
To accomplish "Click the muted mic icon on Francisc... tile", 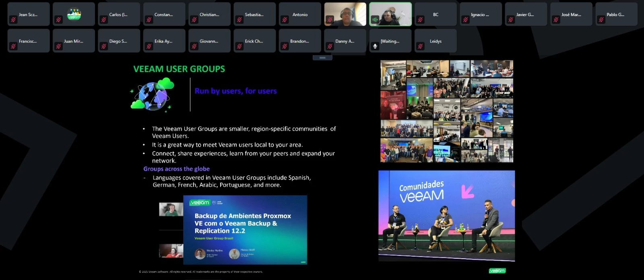I will 13,46.
